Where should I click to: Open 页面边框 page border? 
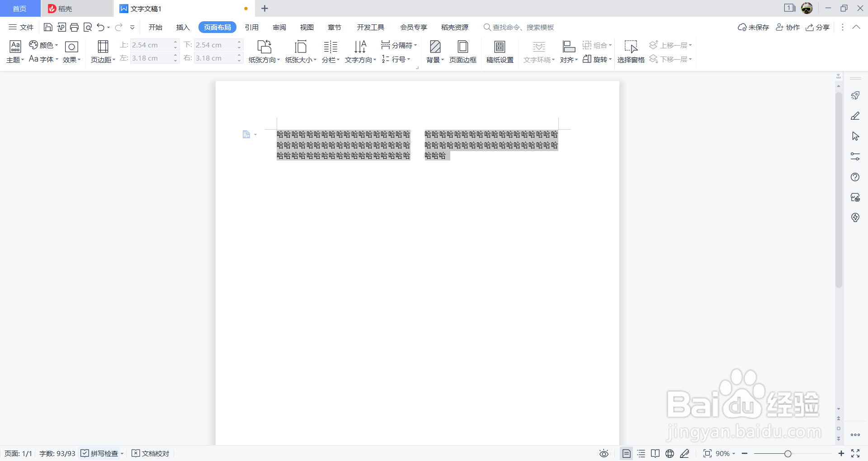[x=463, y=52]
